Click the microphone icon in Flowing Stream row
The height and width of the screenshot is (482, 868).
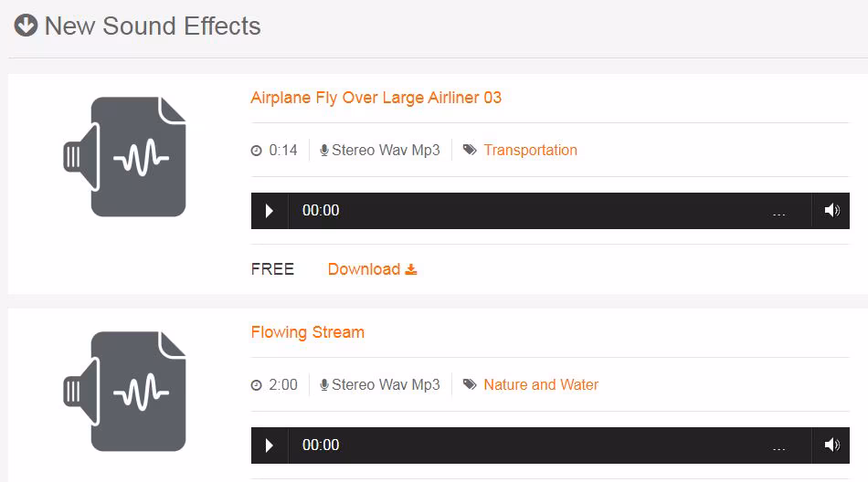(x=324, y=385)
